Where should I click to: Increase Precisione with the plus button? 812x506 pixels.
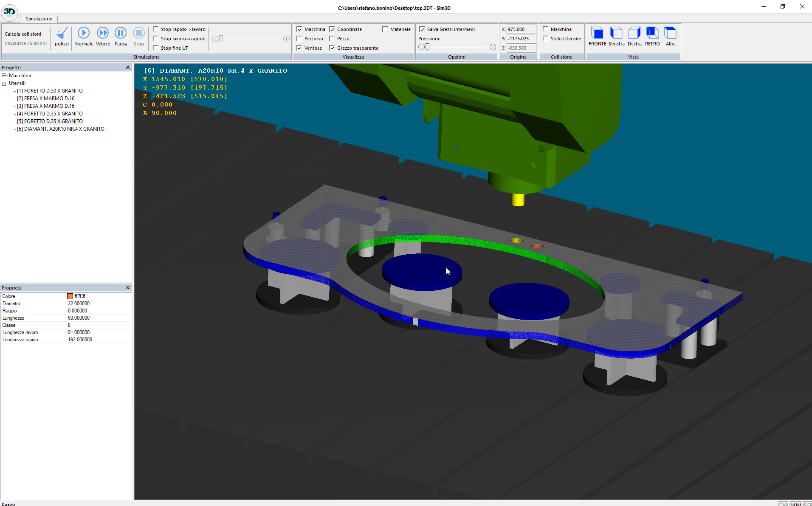(x=493, y=47)
